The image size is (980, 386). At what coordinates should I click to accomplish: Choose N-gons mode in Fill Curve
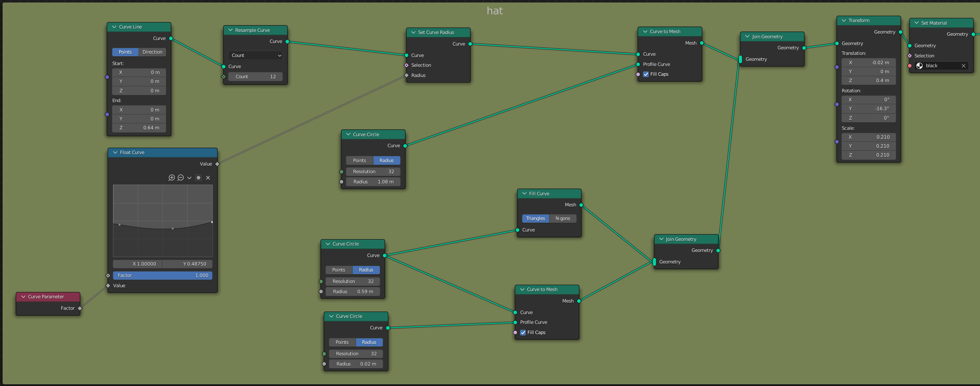click(563, 218)
